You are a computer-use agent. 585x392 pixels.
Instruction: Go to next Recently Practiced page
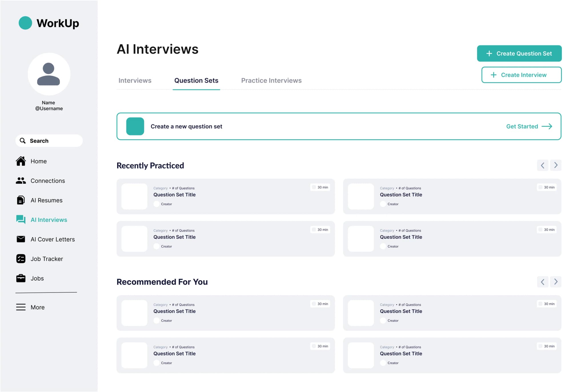(556, 165)
